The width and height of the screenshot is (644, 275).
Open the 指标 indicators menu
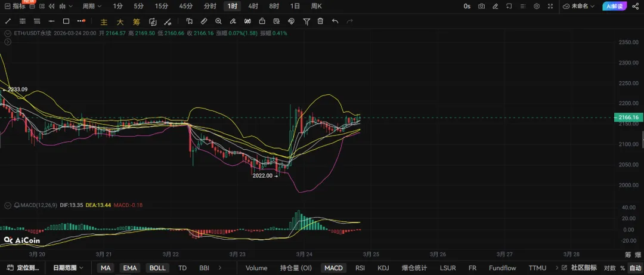pyautogui.click(x=16, y=6)
